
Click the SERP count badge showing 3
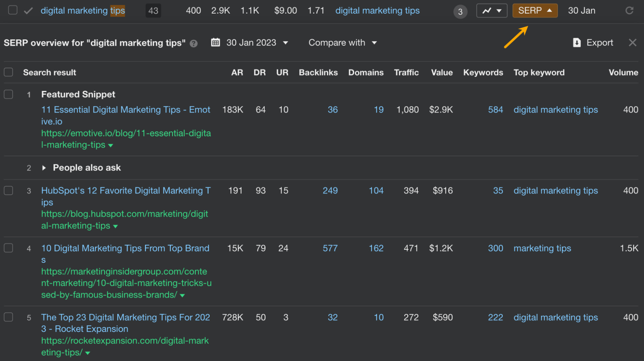pos(460,12)
